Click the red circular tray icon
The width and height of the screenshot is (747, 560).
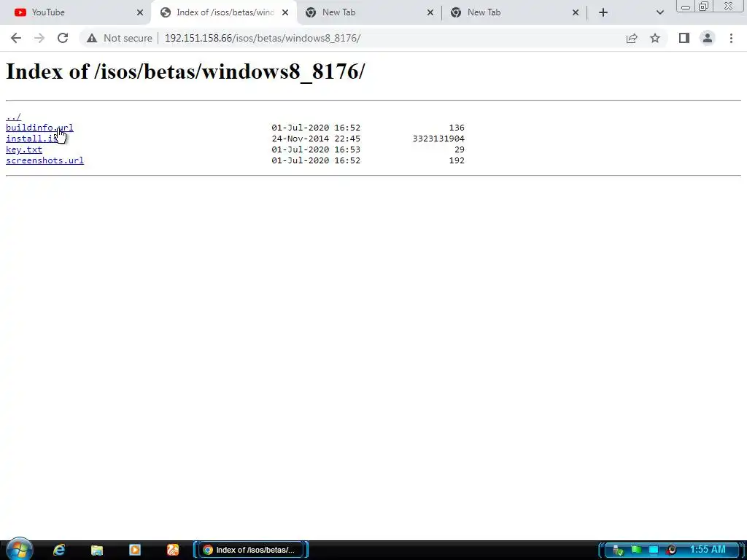(x=671, y=550)
